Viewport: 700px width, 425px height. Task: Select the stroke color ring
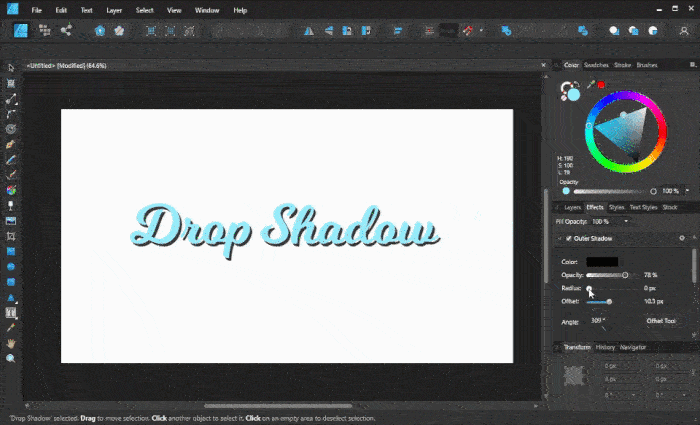[567, 87]
